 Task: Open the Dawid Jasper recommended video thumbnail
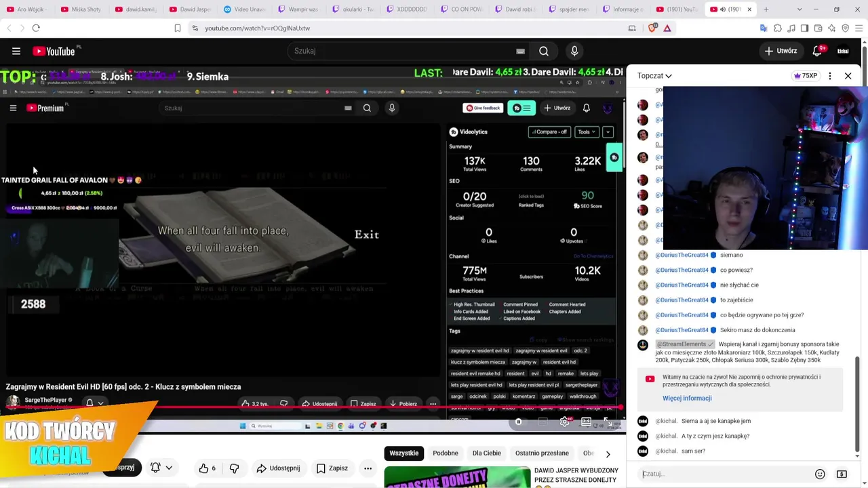point(458,477)
